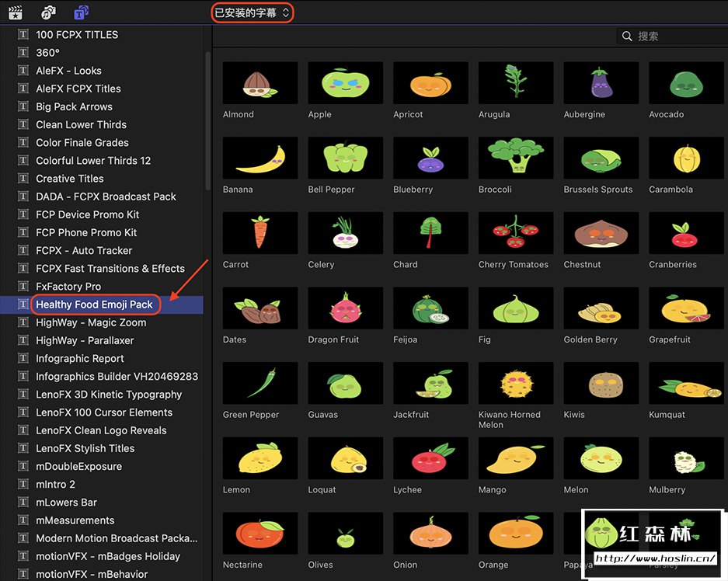Click the 搜索 search field

point(672,37)
